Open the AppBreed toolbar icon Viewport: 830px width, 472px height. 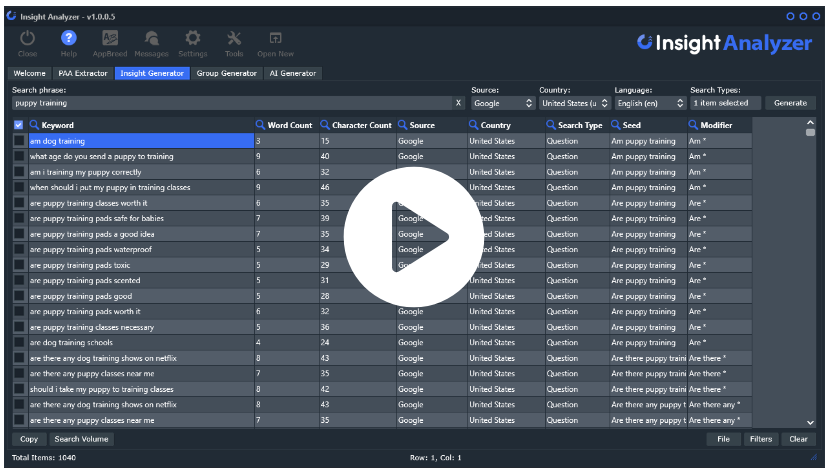pyautogui.click(x=110, y=39)
